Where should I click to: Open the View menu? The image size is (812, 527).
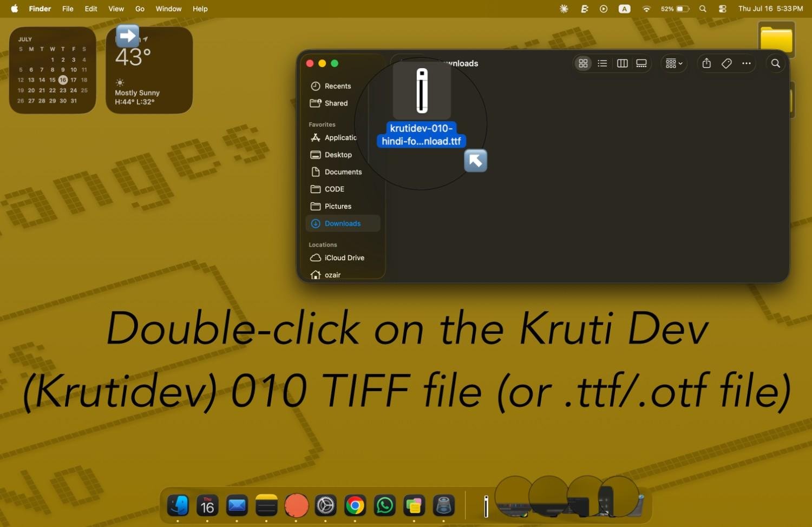(x=116, y=9)
